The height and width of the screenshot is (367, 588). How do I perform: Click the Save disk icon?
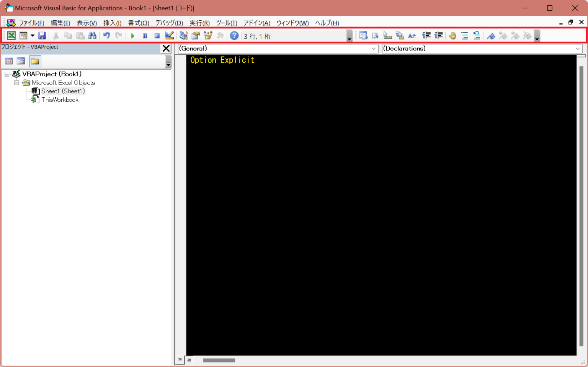42,35
